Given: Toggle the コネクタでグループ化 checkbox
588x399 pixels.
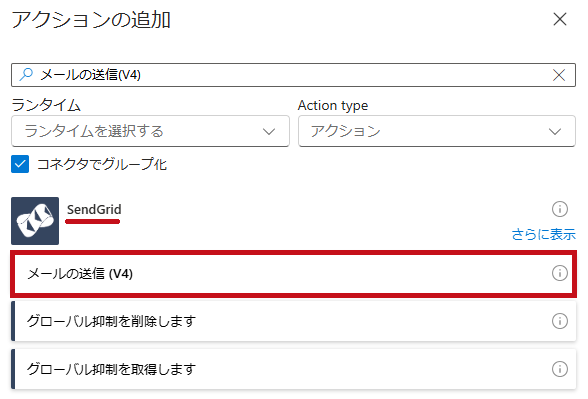Looking at the screenshot, I should (20, 164).
